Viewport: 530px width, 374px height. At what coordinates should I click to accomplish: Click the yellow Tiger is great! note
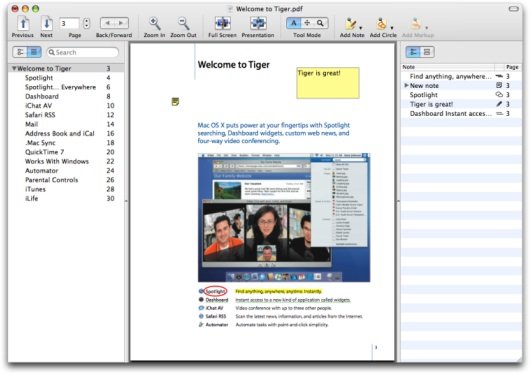328,83
